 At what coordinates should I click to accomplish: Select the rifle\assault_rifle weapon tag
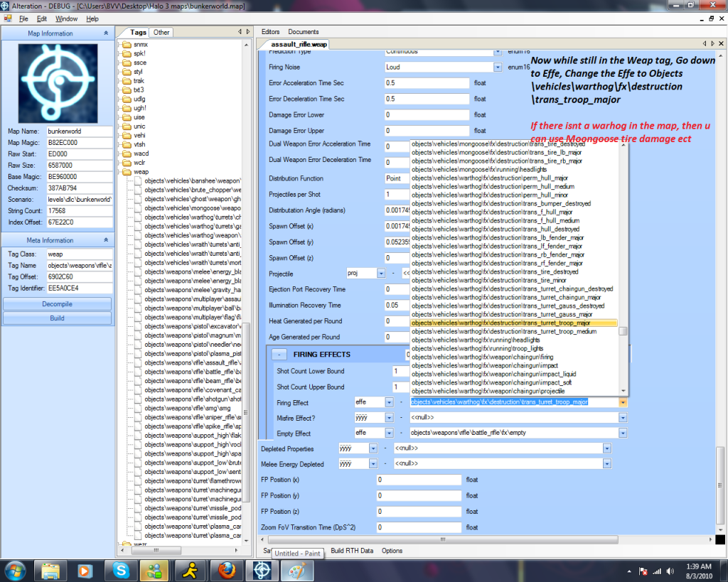(188, 362)
